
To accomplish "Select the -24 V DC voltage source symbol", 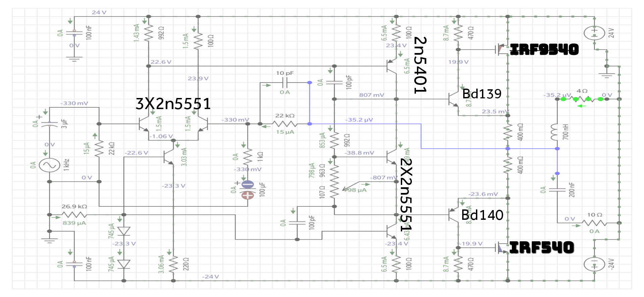I will tap(594, 264).
